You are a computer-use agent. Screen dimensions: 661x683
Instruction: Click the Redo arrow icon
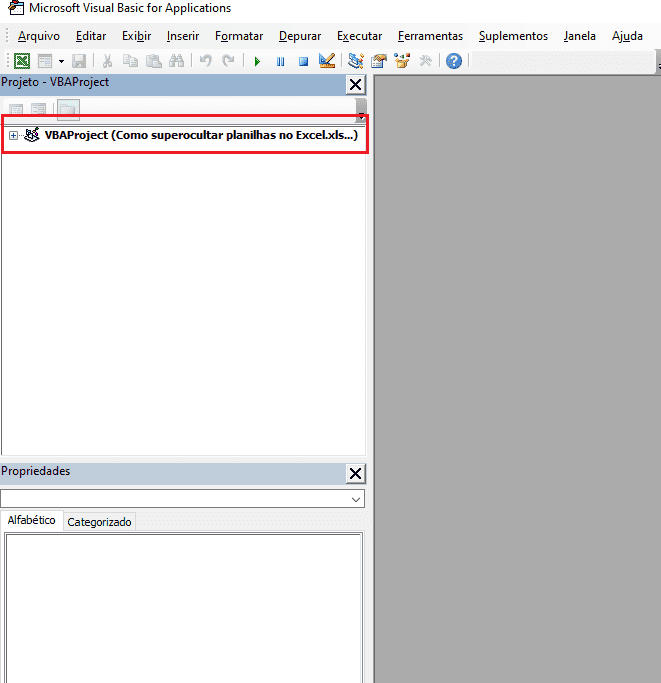tap(228, 61)
